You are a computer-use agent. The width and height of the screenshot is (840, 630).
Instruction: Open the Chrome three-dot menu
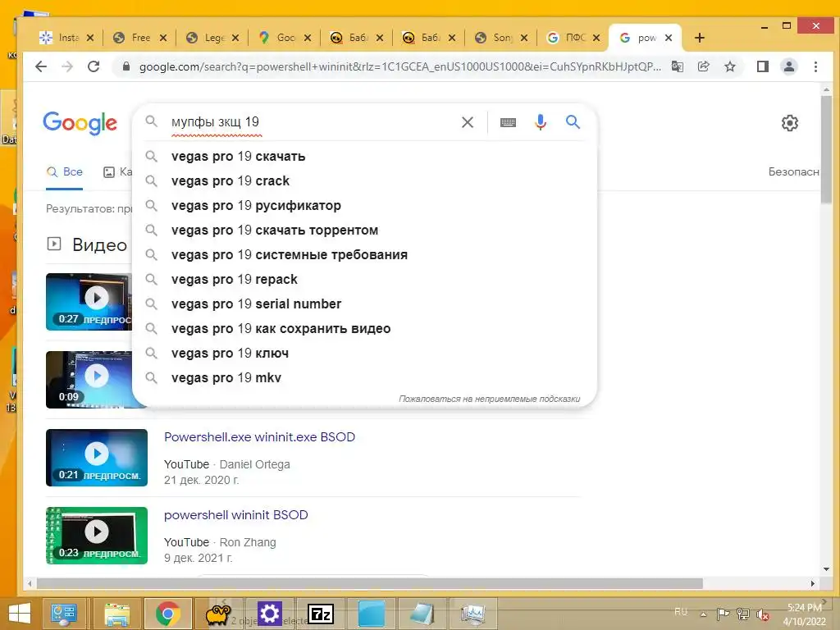815,66
